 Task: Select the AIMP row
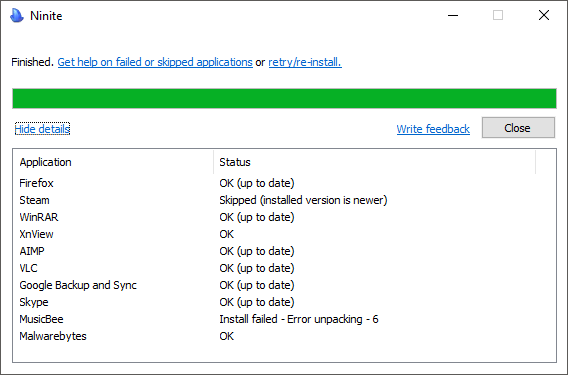(x=284, y=251)
